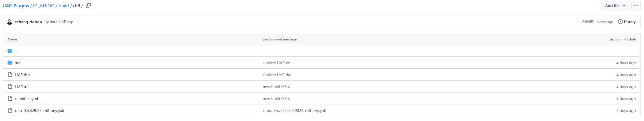The height and width of the screenshot is (121, 644).
Task: Copy the path with the copy icon
Action: [x=88, y=6]
